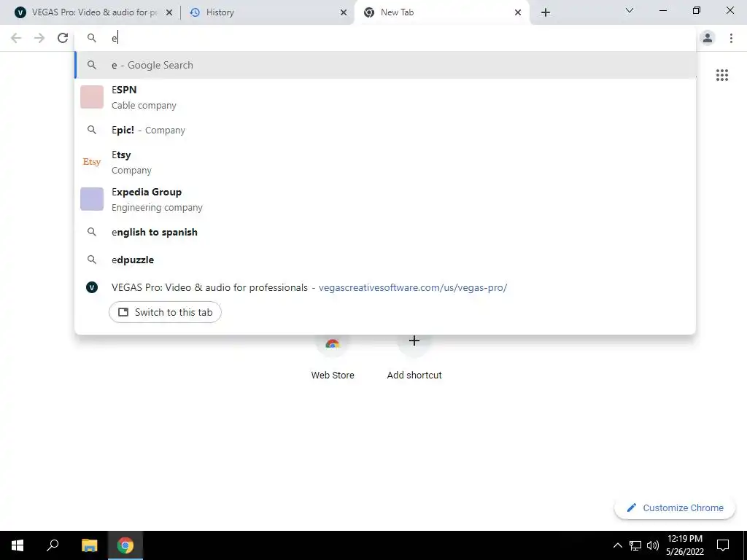Viewport: 747px width, 560px height.
Task: Select 'e - Google Search' suggestion
Action: 385,65
